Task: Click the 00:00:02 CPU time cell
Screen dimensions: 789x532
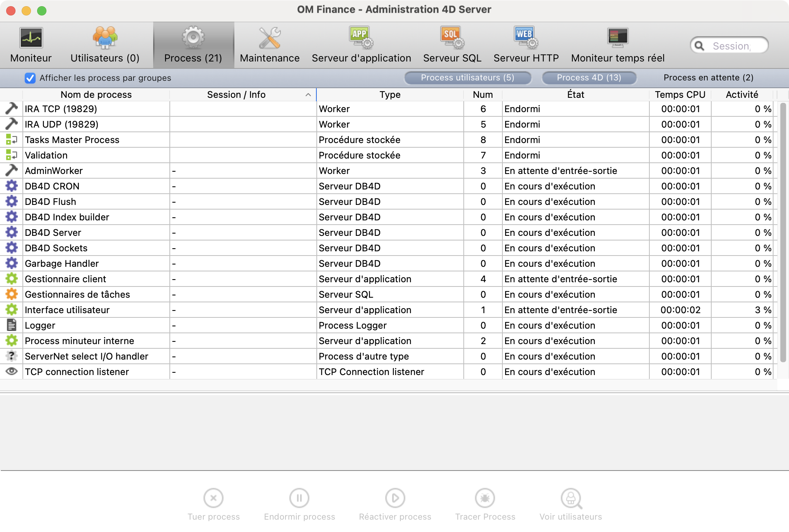Action: point(680,310)
